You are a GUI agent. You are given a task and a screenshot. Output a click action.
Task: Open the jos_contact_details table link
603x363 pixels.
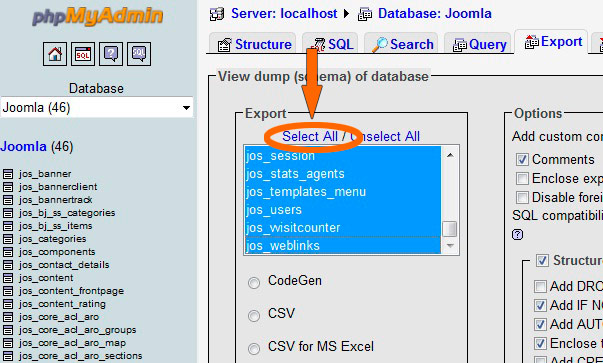(x=64, y=265)
